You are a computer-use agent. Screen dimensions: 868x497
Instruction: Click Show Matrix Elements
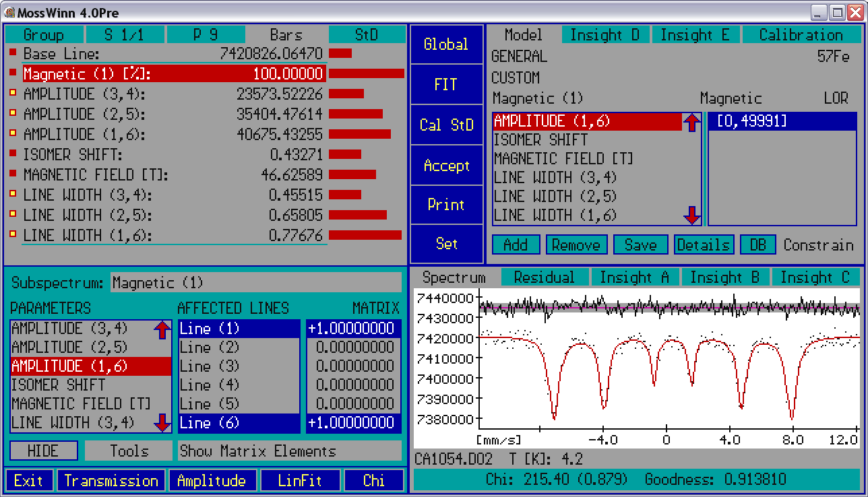pyautogui.click(x=290, y=451)
